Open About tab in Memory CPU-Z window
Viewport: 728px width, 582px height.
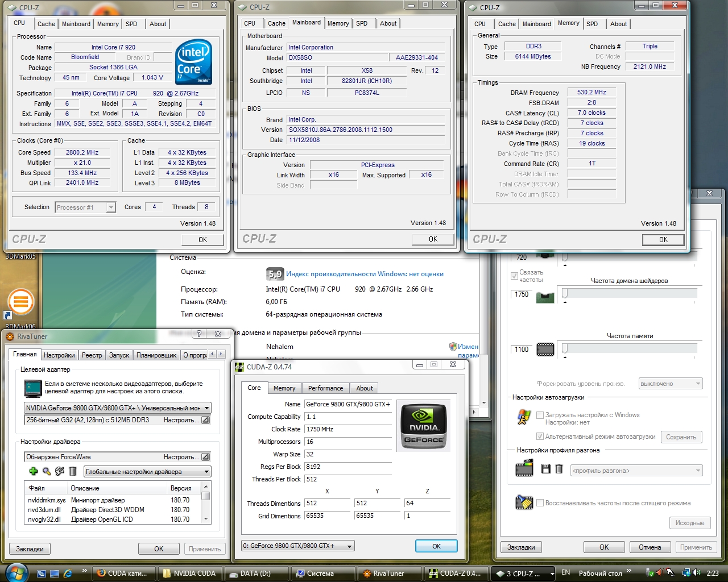618,24
